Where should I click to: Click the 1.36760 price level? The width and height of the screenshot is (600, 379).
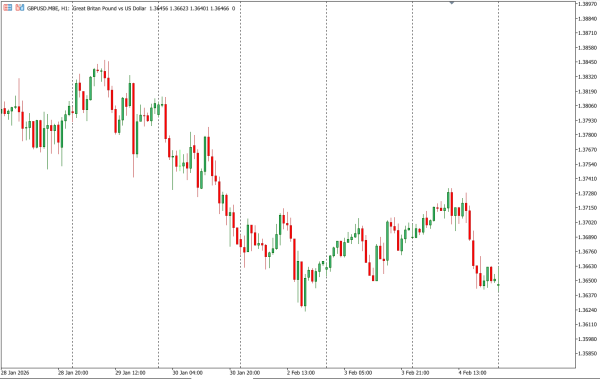[x=588, y=252]
